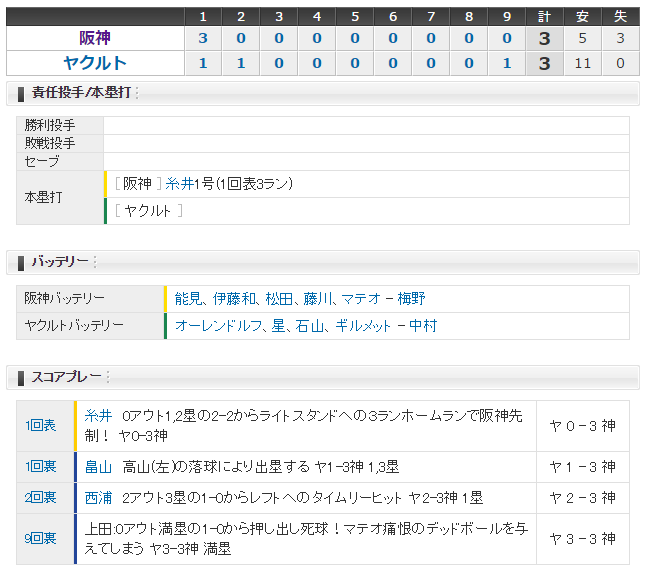Open pitcher オーレンドルフ in ヤクルト battery
646x587 pixels.
pyautogui.click(x=218, y=326)
